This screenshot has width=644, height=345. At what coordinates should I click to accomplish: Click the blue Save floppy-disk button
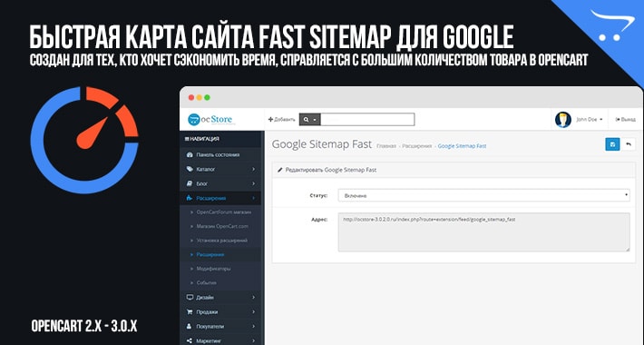coord(612,144)
